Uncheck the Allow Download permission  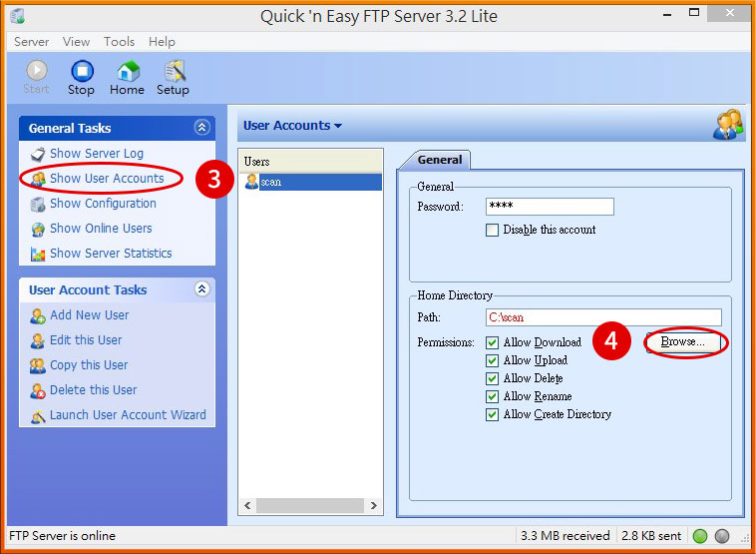coord(492,342)
